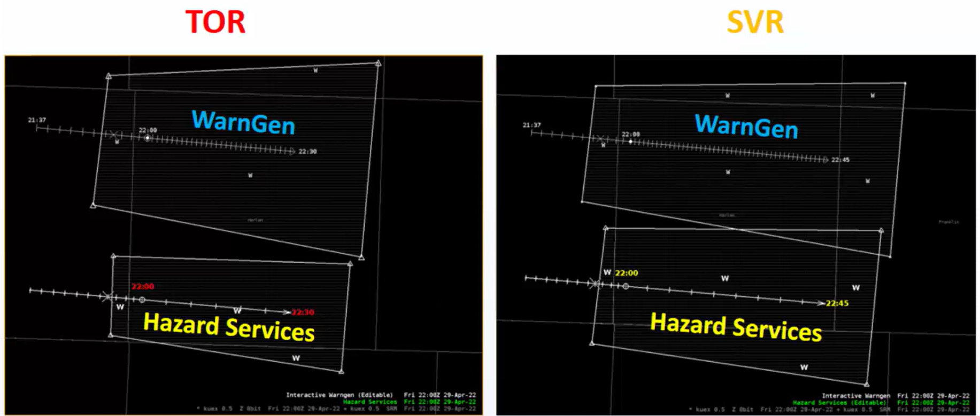The height and width of the screenshot is (416, 980).
Task: Click the red TOR heading
Action: point(215,22)
